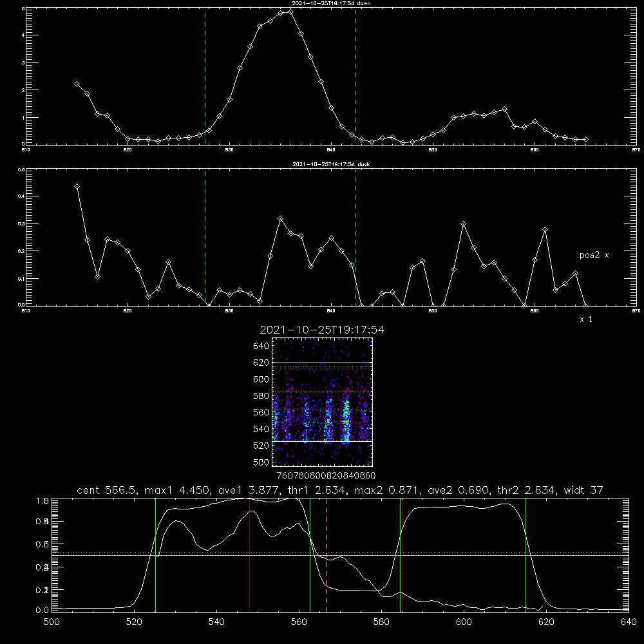Select the red dotted line near 548 in bottom plot
Image resolution: width=644 pixels, height=644 pixels.
(250, 555)
